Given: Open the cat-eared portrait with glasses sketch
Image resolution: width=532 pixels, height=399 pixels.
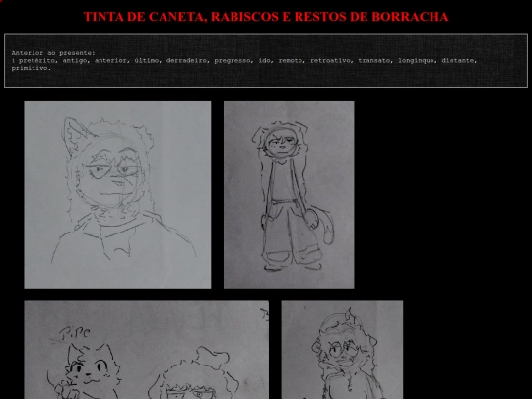Looking at the screenshot, I should coord(117,195).
